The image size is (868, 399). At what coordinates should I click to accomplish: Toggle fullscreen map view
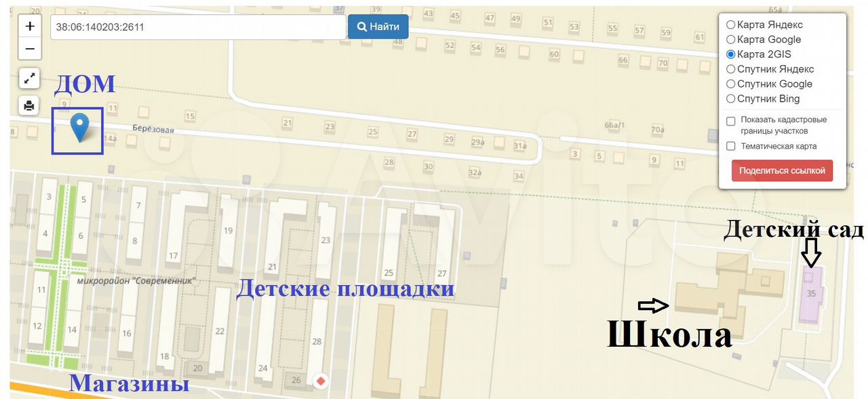(x=29, y=78)
